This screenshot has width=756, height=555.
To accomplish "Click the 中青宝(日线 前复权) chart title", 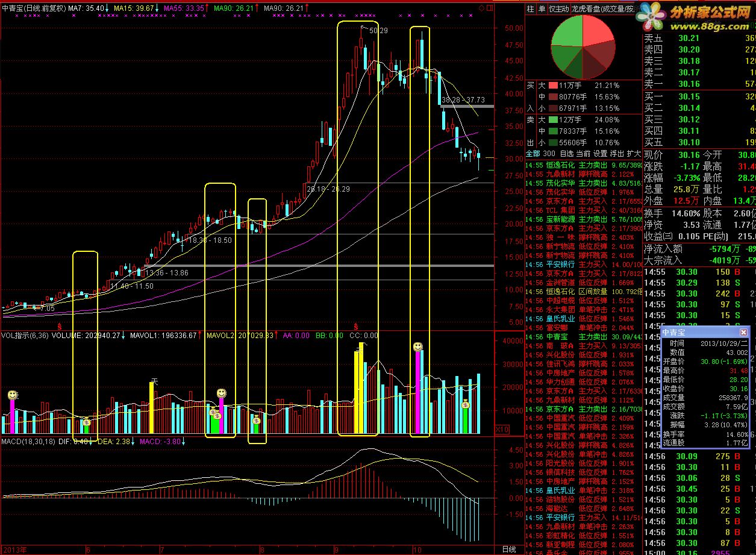I will tap(33, 8).
